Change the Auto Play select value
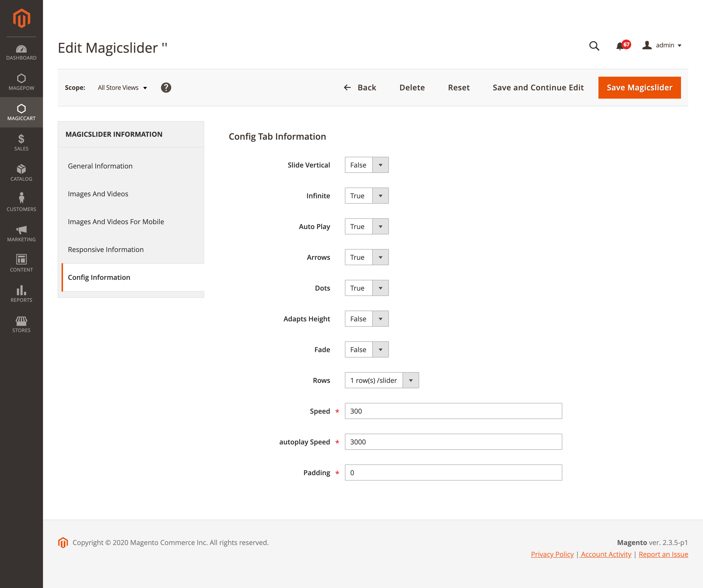The image size is (703, 588). point(367,227)
